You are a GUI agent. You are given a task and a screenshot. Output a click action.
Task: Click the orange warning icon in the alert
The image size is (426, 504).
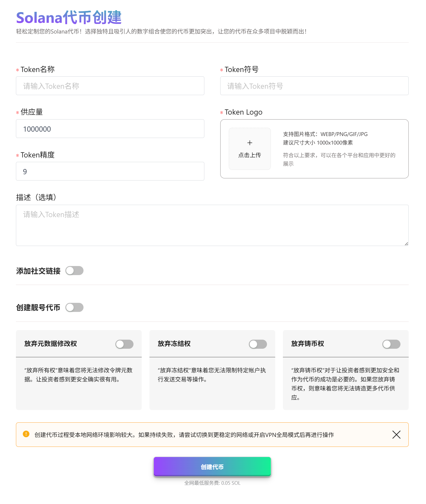(26, 434)
